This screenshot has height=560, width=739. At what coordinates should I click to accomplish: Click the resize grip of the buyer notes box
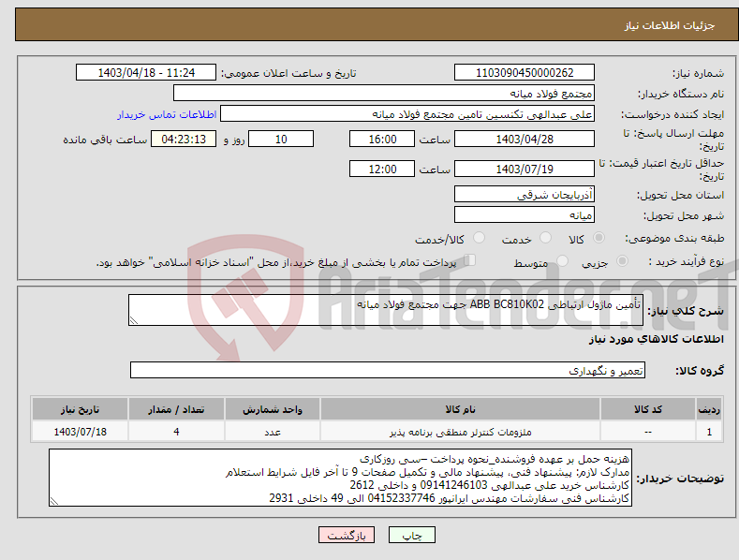(54, 501)
